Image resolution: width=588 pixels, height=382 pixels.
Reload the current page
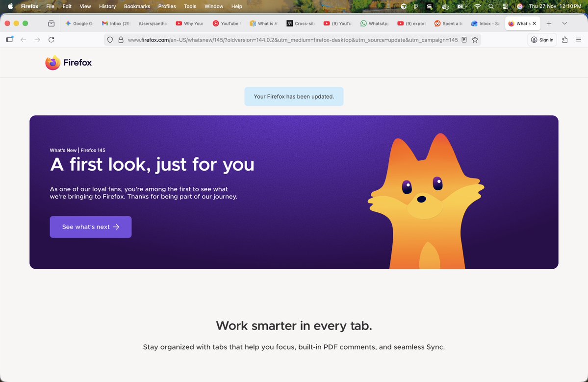[51, 40]
